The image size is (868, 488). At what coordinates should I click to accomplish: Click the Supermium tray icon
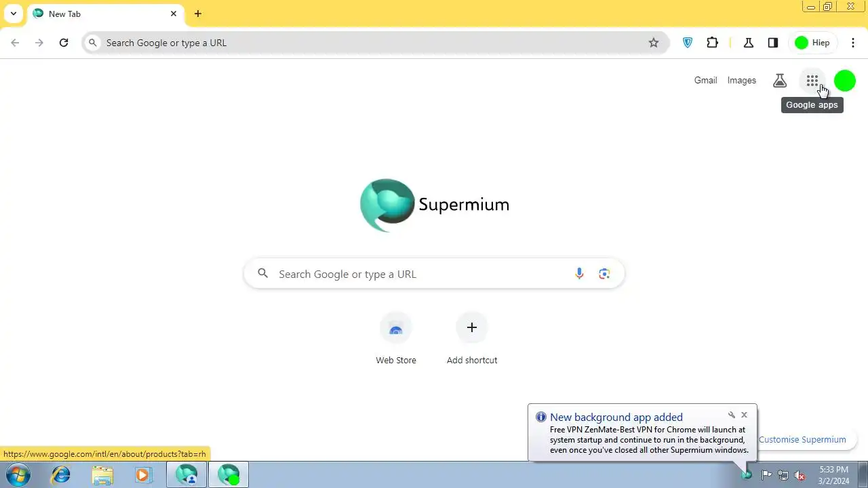[747, 474]
